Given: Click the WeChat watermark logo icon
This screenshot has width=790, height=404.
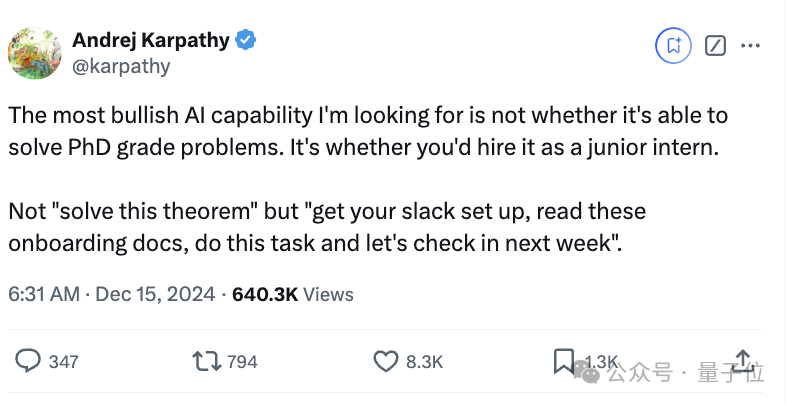Looking at the screenshot, I should (587, 373).
